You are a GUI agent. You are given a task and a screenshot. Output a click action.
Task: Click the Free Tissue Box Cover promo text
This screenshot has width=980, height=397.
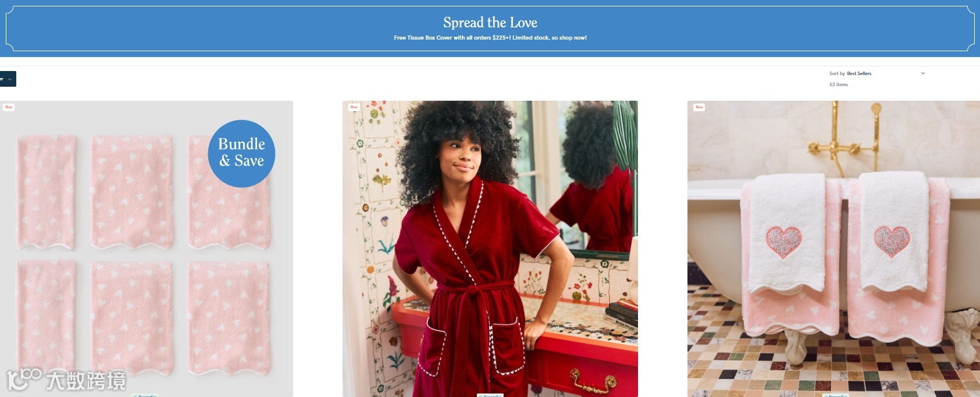[x=490, y=38]
